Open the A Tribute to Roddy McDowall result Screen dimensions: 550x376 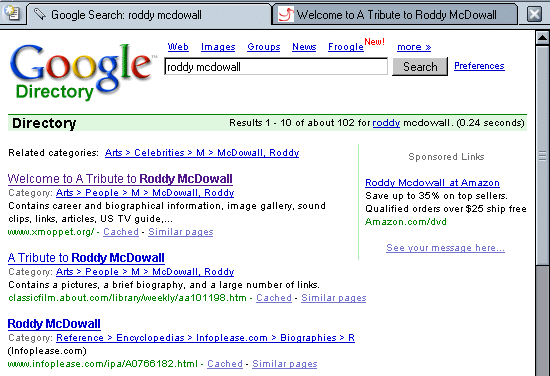tap(86, 258)
